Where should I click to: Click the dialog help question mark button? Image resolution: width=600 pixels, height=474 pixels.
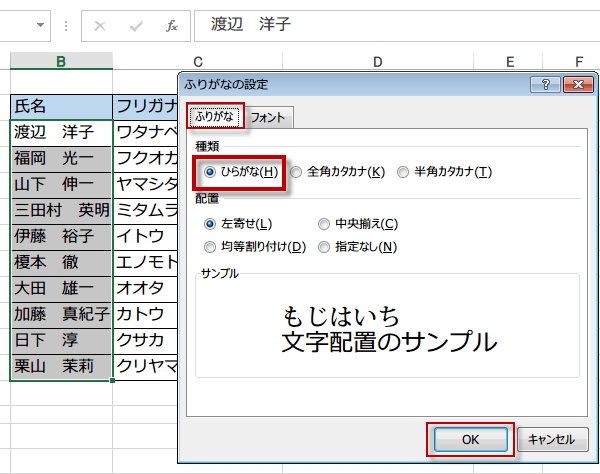coord(547,85)
